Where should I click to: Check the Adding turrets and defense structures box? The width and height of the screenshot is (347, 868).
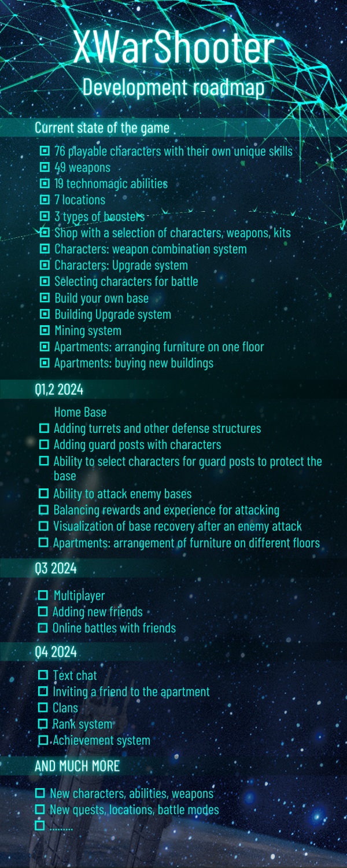[x=44, y=429]
